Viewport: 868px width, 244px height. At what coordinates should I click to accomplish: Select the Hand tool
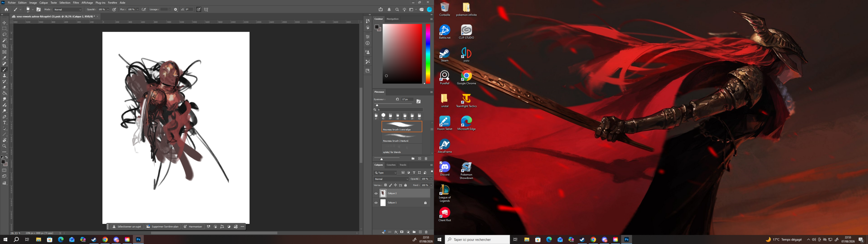(x=5, y=140)
